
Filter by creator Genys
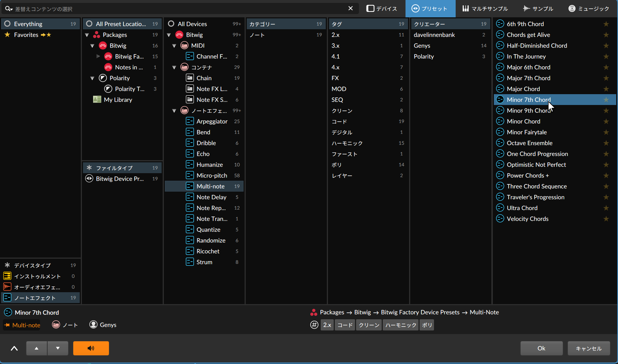pyautogui.click(x=450, y=45)
